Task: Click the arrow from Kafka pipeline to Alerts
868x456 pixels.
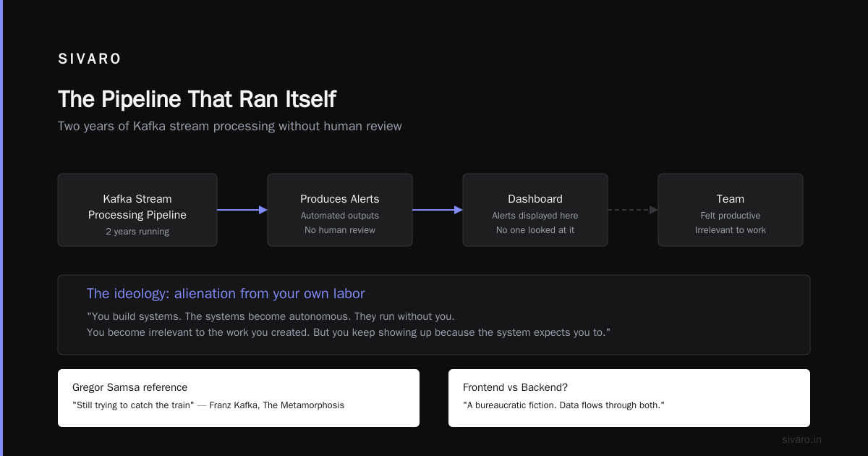Action: pyautogui.click(x=242, y=210)
